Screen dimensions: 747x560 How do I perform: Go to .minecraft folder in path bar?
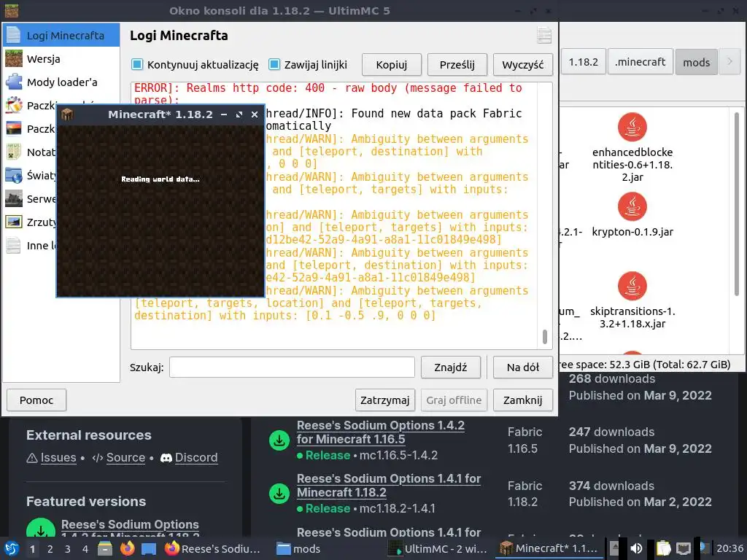coord(640,62)
